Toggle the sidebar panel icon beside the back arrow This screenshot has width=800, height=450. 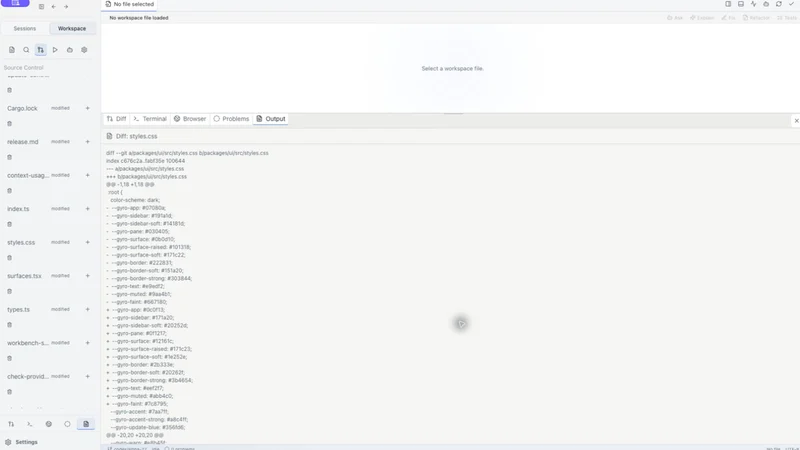click(x=41, y=7)
